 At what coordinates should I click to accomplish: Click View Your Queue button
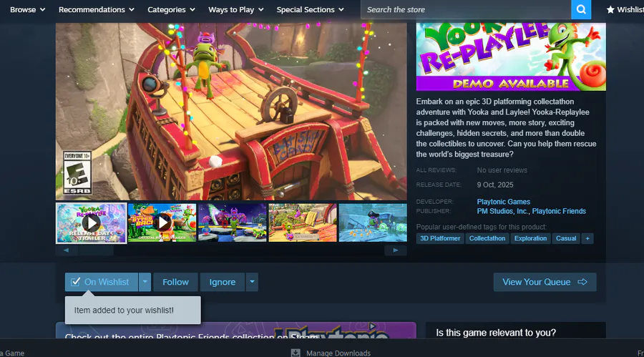(x=545, y=282)
